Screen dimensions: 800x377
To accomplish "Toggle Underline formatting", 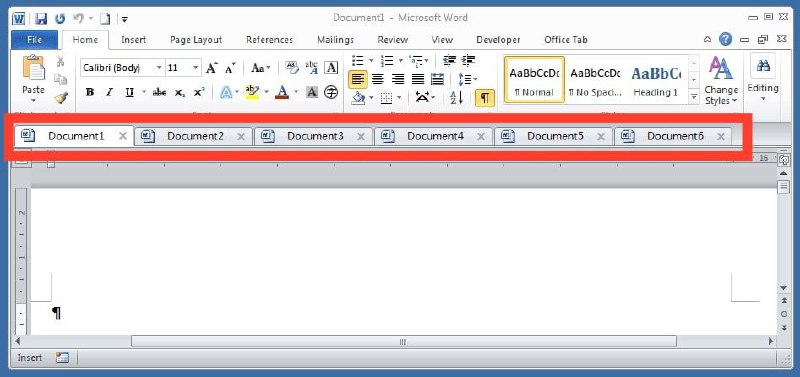I will [x=130, y=92].
